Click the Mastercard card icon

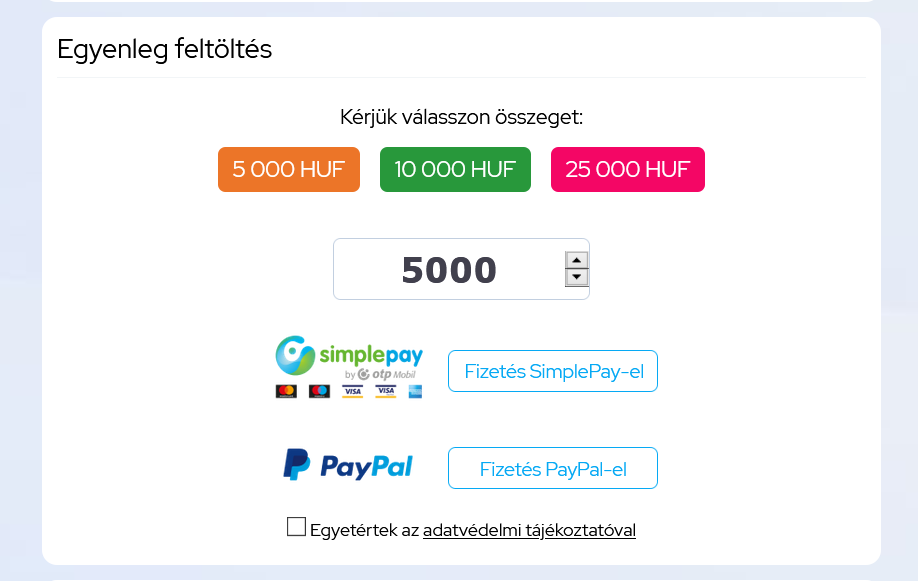click(286, 391)
